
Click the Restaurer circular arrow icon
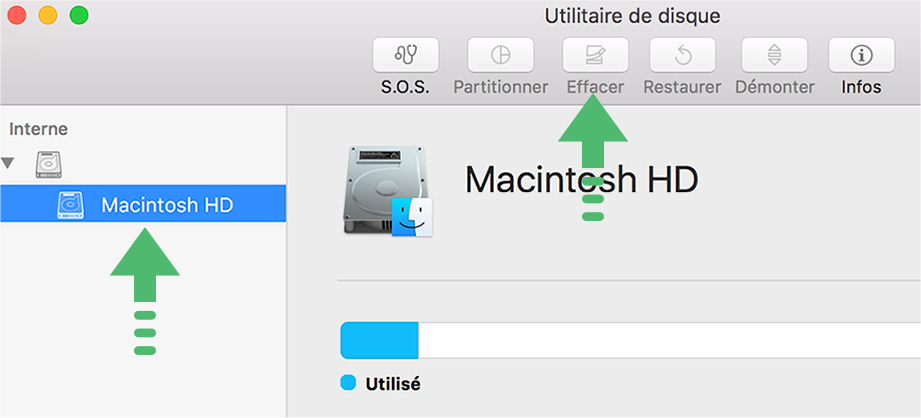(683, 55)
